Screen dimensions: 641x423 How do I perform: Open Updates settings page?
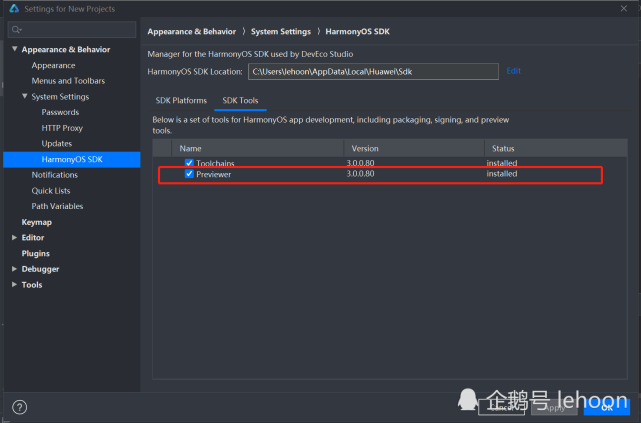(57, 143)
